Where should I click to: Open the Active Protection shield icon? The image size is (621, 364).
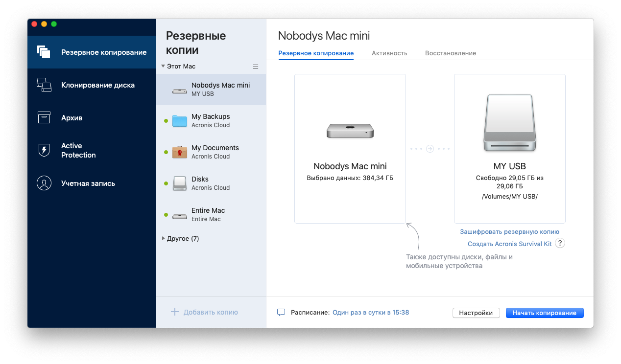tap(44, 150)
